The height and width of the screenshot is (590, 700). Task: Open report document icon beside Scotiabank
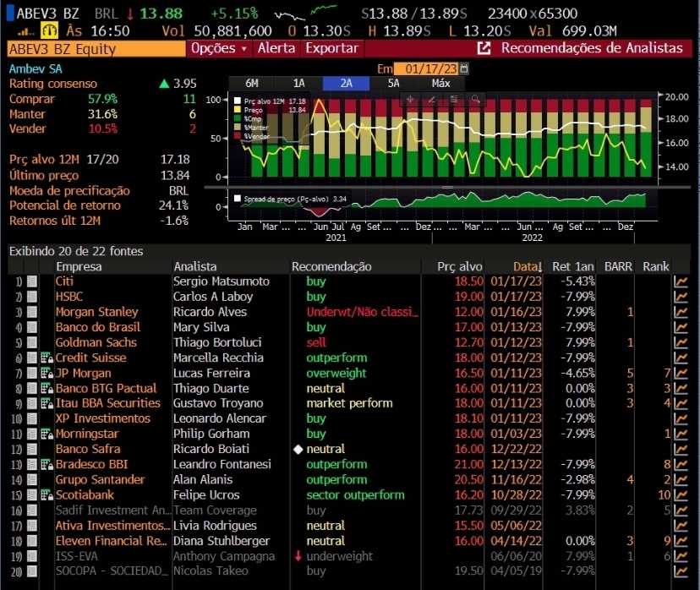tap(46, 495)
